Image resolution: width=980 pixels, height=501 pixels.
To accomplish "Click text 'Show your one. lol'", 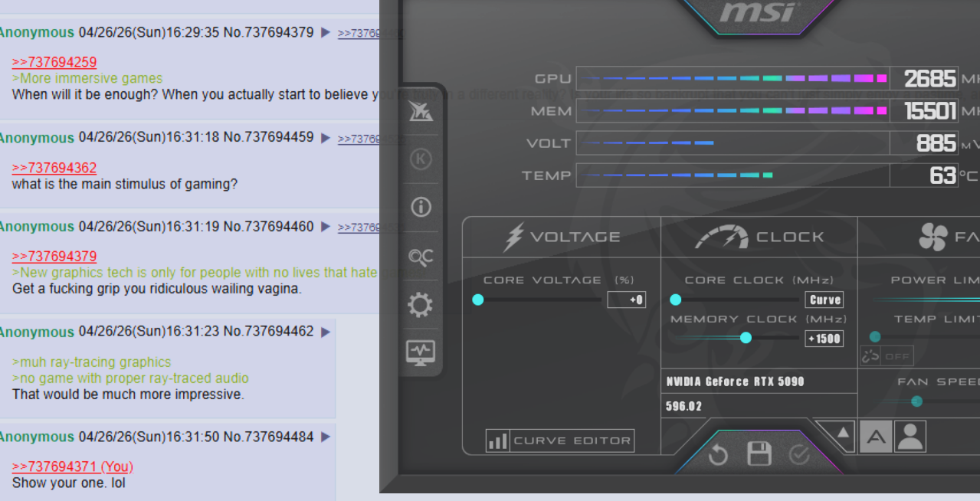I will pyautogui.click(x=68, y=483).
